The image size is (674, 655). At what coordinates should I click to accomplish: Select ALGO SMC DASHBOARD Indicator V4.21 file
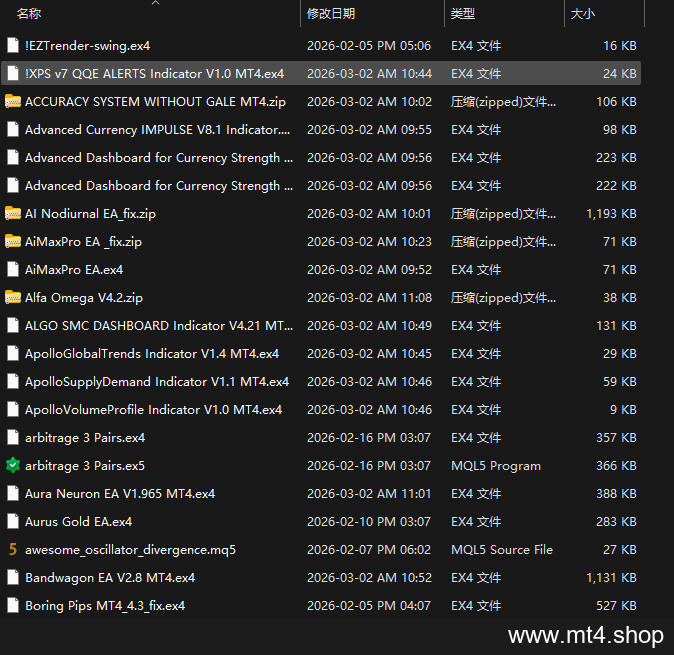pos(159,325)
